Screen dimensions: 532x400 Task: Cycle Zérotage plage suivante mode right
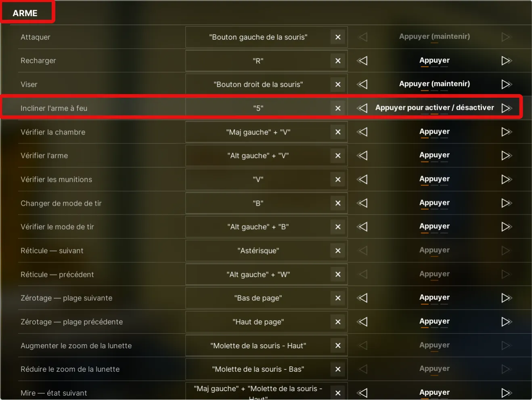(x=506, y=298)
